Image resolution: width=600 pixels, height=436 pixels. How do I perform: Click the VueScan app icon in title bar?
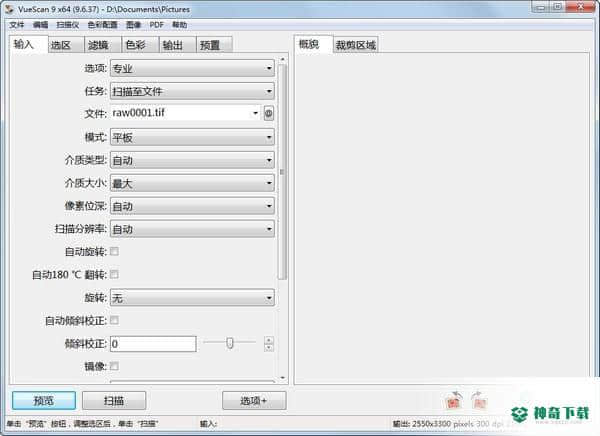(9, 8)
